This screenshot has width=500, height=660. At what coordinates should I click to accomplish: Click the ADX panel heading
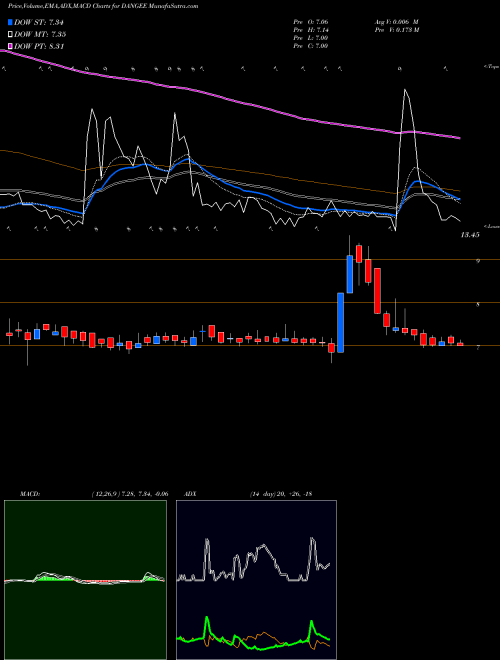(x=191, y=494)
